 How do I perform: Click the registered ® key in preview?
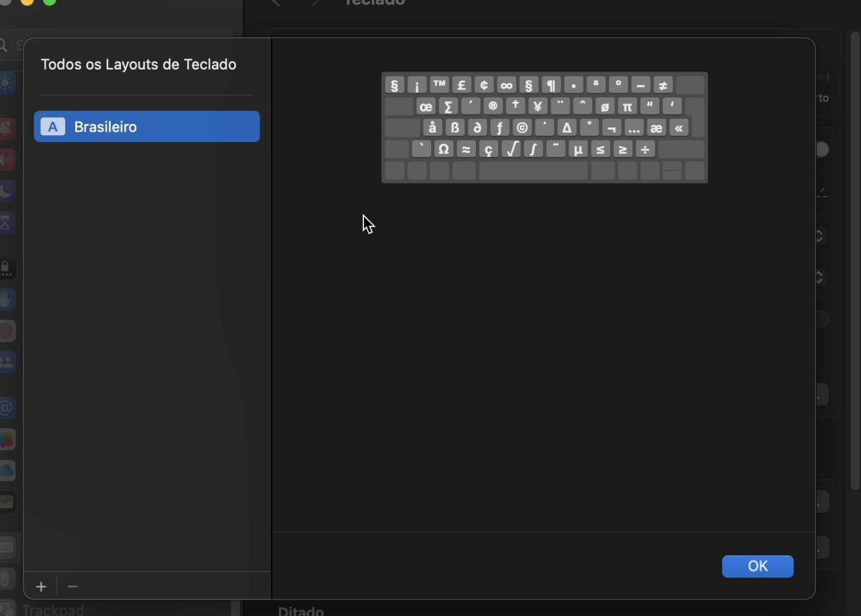[493, 106]
